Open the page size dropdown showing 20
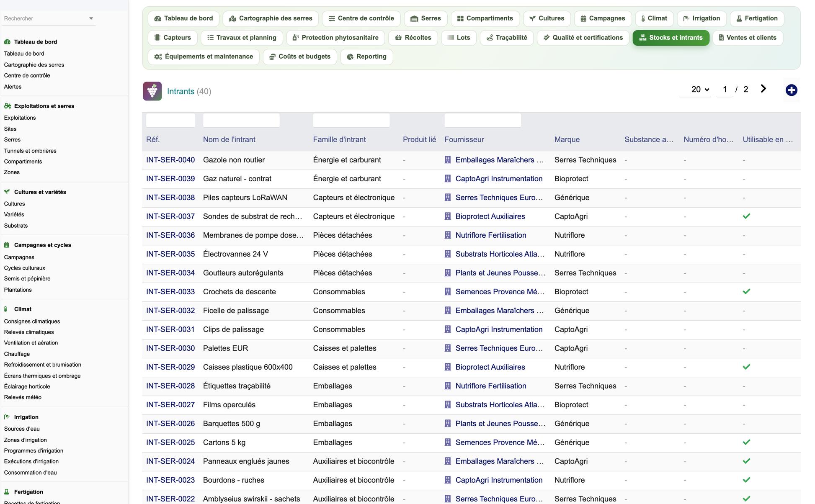815x504 pixels. coord(695,90)
